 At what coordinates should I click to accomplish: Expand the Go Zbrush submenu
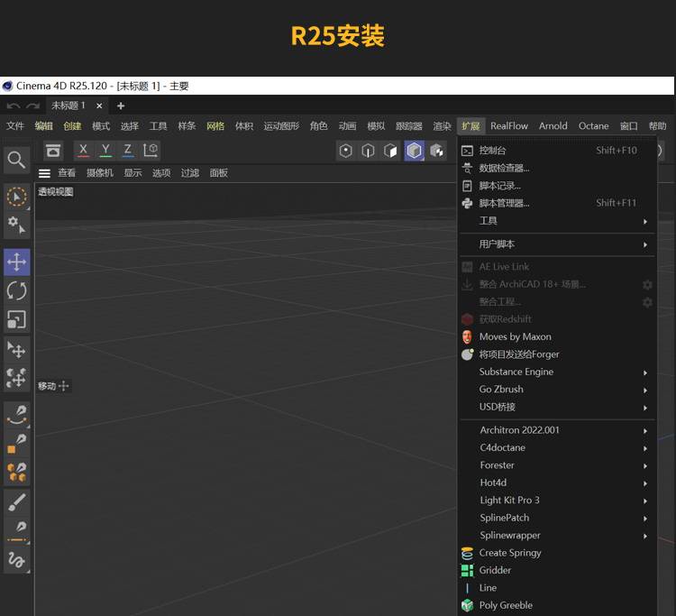tap(557, 389)
